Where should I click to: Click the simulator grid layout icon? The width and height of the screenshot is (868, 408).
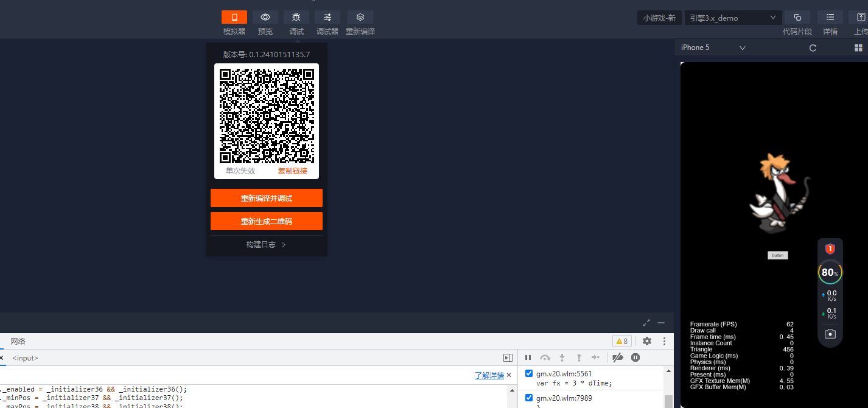[x=858, y=47]
